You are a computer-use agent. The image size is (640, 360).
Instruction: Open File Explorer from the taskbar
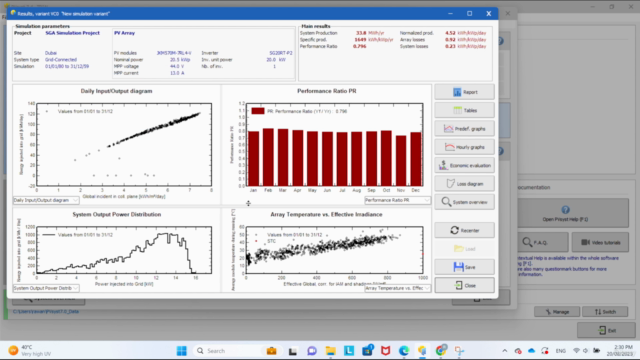(x=330, y=351)
